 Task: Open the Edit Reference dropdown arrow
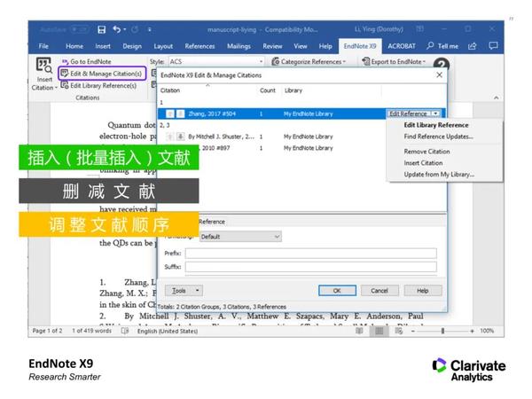tap(436, 113)
